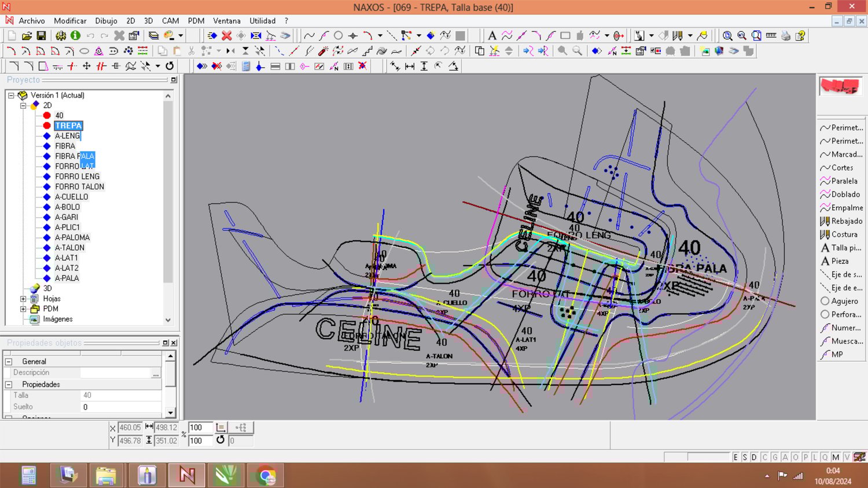Collapse the General properties section
Viewport: 868px width, 488px height.
point(9,361)
